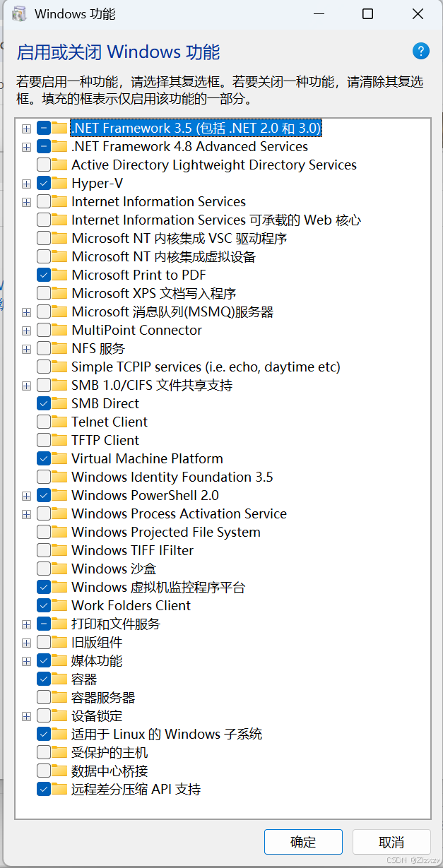Image resolution: width=443 pixels, height=868 pixels.
Task: Expand the Hyper-V tree node
Action: point(26,184)
